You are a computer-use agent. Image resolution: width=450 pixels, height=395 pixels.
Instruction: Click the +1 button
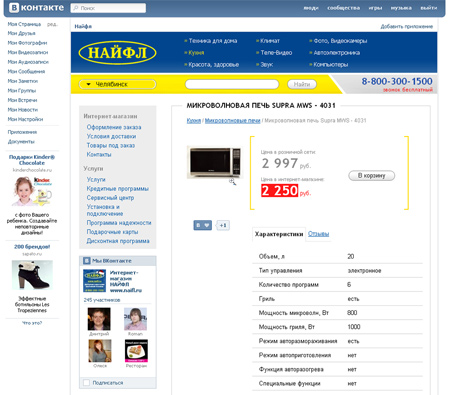(x=223, y=225)
